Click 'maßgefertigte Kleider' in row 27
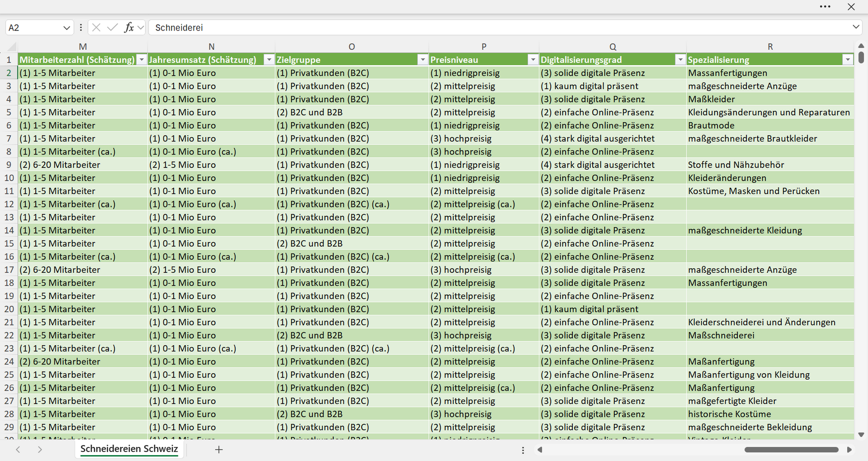Viewport: 868px width, 461px height. coord(770,401)
